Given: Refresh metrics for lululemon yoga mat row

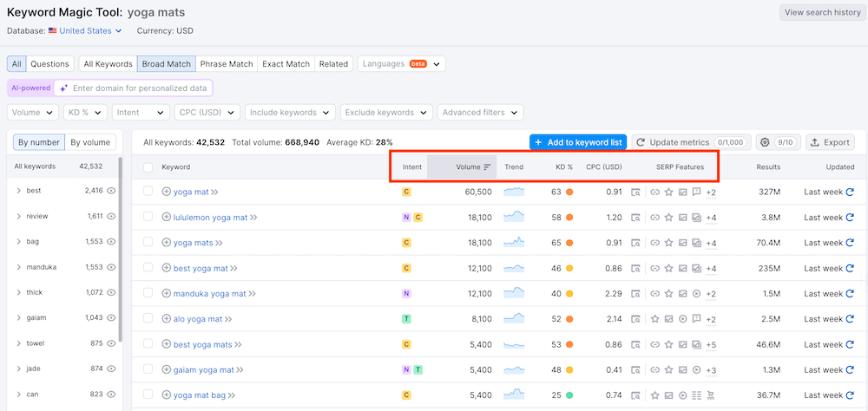Looking at the screenshot, I should 850,218.
